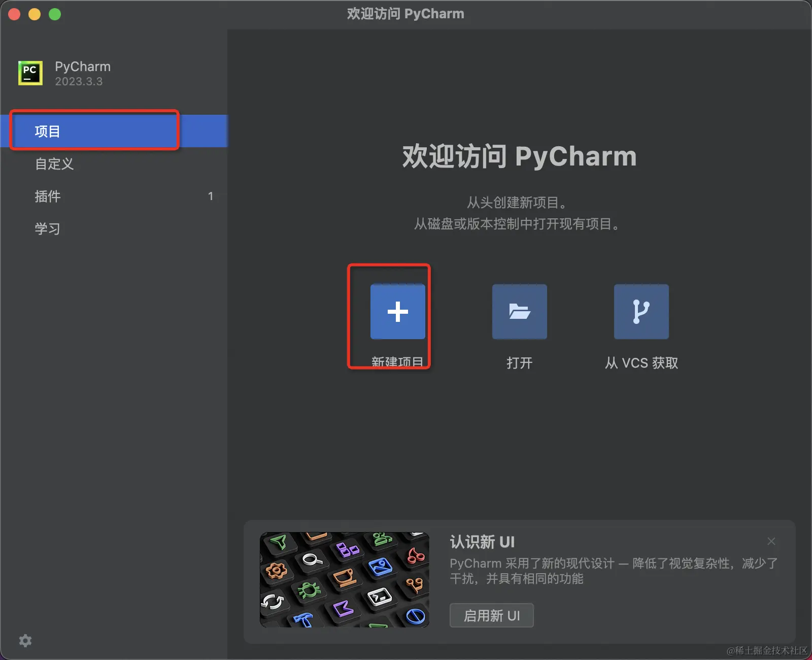The width and height of the screenshot is (812, 660).
Task: Click the new UI preview thumbnail
Action: (x=345, y=580)
